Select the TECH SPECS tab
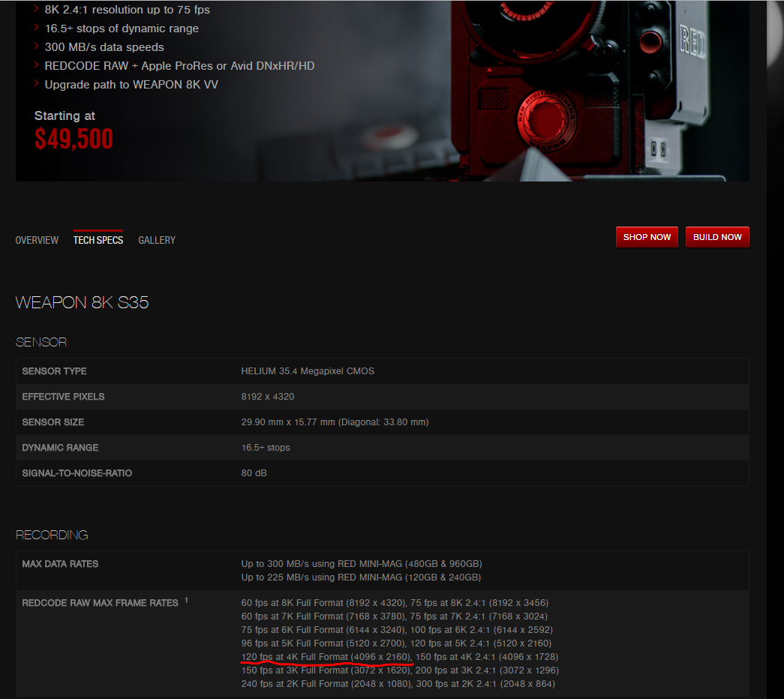Viewport: 784px width, 699px height. coord(98,241)
